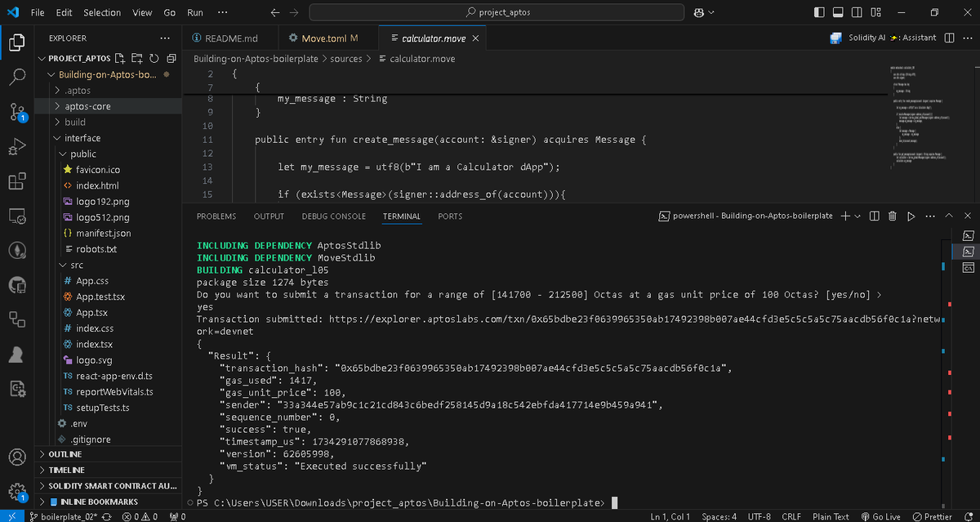Open notifications bell in status bar
This screenshot has height=522, width=980.
pyautogui.click(x=969, y=516)
